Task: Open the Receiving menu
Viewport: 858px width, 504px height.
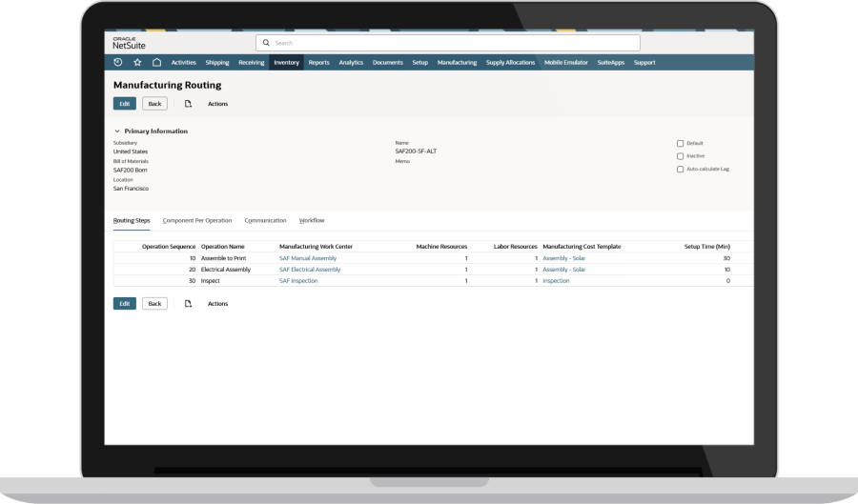Action: 251,62
